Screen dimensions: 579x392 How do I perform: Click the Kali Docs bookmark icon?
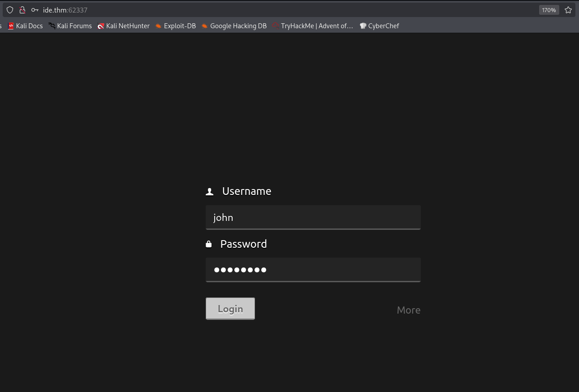(x=11, y=26)
